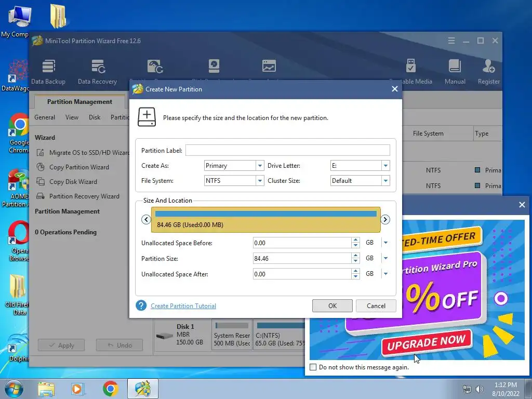Cancel the Create New Partition dialog
This screenshot has height=399, width=532.
pos(376,305)
